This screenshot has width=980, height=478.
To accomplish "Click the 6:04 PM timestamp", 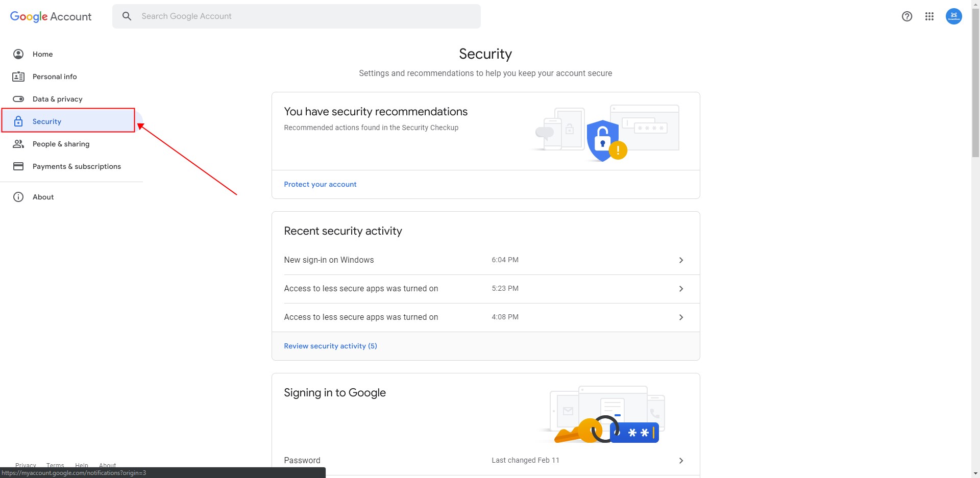I will click(505, 260).
